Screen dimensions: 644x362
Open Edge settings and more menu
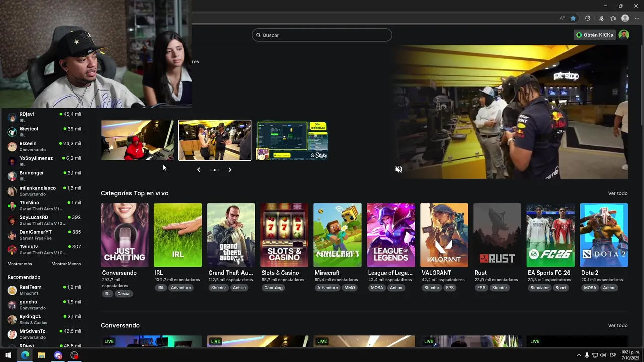(637, 18)
